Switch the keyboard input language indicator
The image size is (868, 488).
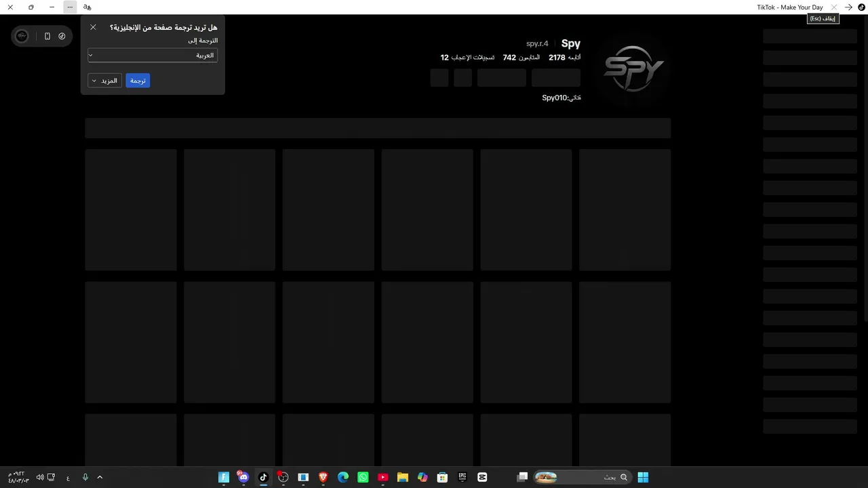[68, 478]
